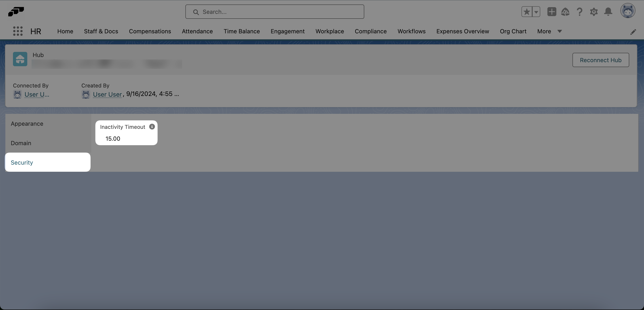Click the Reconnect Hub button

[x=600, y=60]
